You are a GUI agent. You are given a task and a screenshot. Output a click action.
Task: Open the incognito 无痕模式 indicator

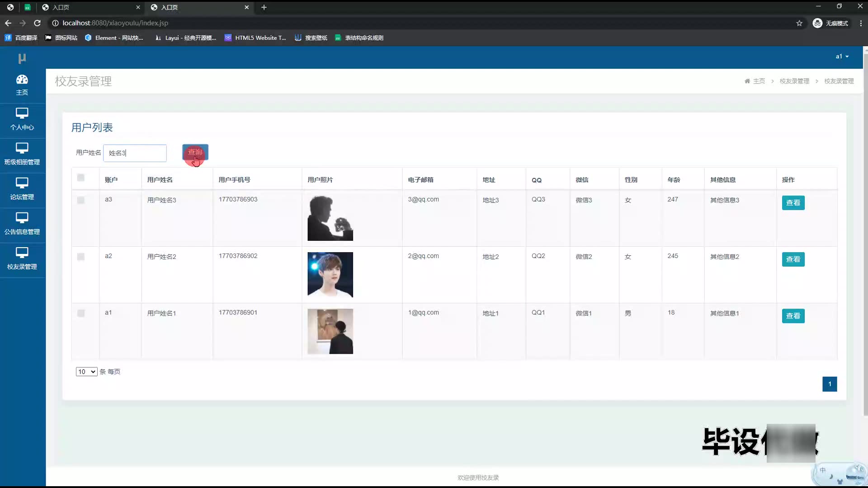coord(830,23)
